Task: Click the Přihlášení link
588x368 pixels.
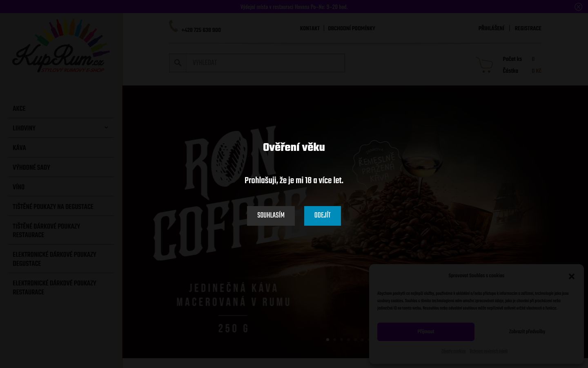Action: (x=491, y=29)
